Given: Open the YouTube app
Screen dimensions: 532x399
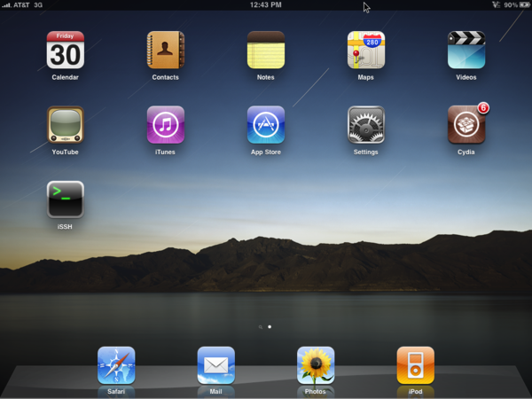Looking at the screenshot, I should coord(65,124).
